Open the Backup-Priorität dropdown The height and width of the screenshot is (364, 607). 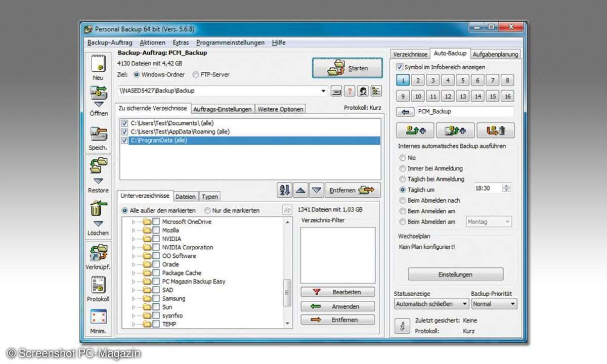tap(512, 304)
